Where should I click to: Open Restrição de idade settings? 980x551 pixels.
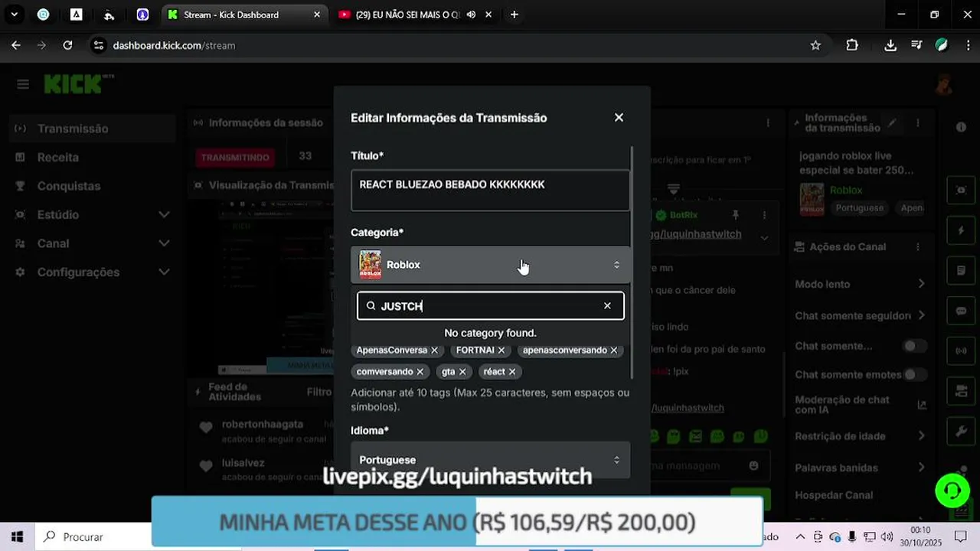pos(860,436)
